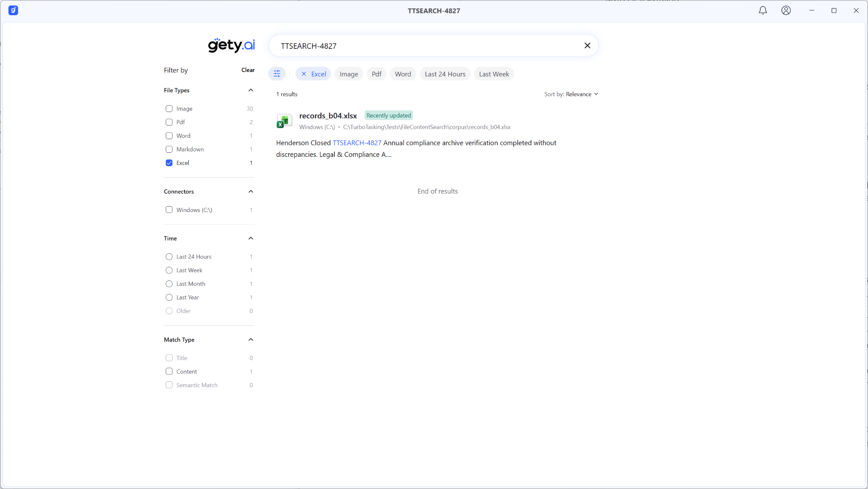Click the 'Windows (C:\)' source label in result

tap(317, 127)
